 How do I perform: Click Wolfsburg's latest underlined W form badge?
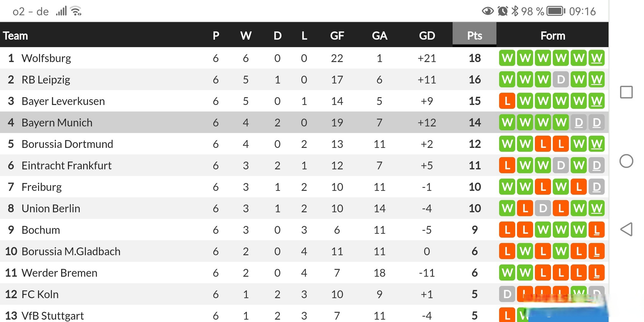coord(596,58)
